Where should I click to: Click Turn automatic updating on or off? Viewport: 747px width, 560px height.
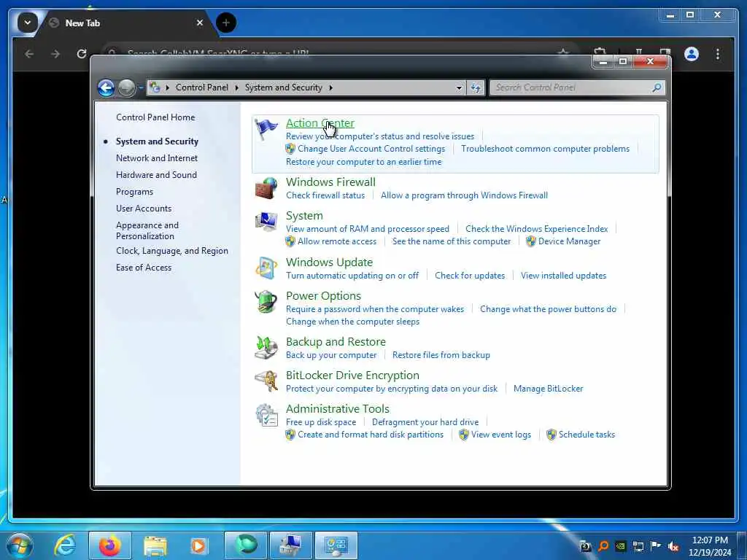point(352,276)
